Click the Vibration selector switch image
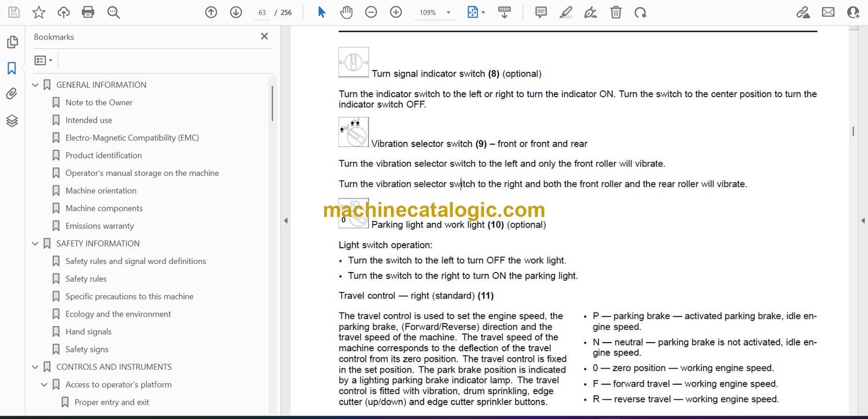Viewport: 868px width, 419px height. [x=354, y=132]
